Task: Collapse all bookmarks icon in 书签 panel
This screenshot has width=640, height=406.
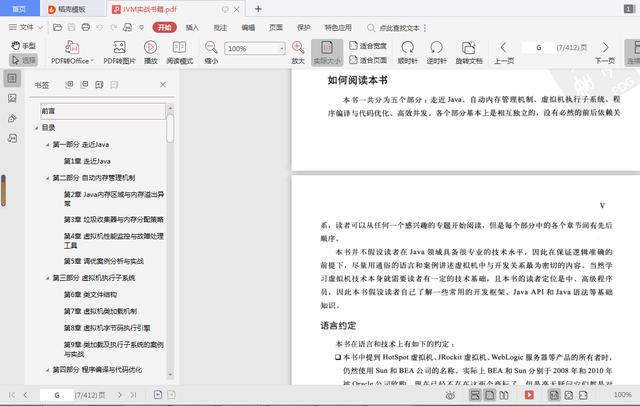Action: pos(84,84)
